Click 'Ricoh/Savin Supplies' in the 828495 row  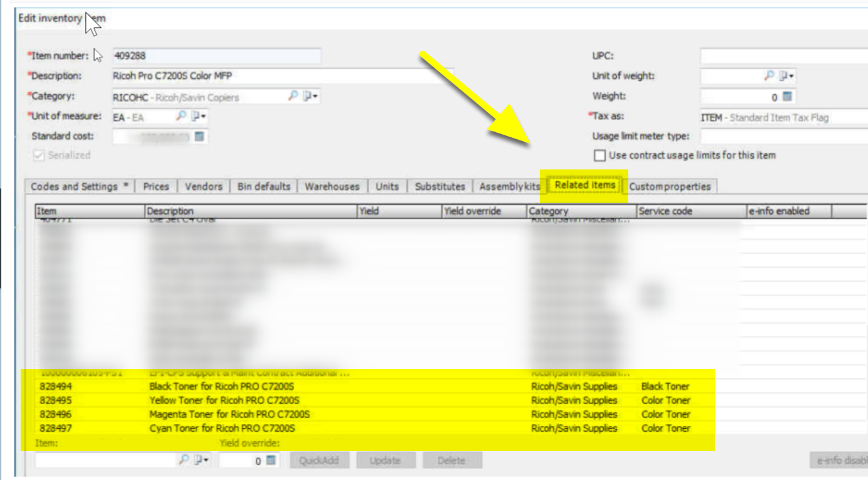[574, 400]
